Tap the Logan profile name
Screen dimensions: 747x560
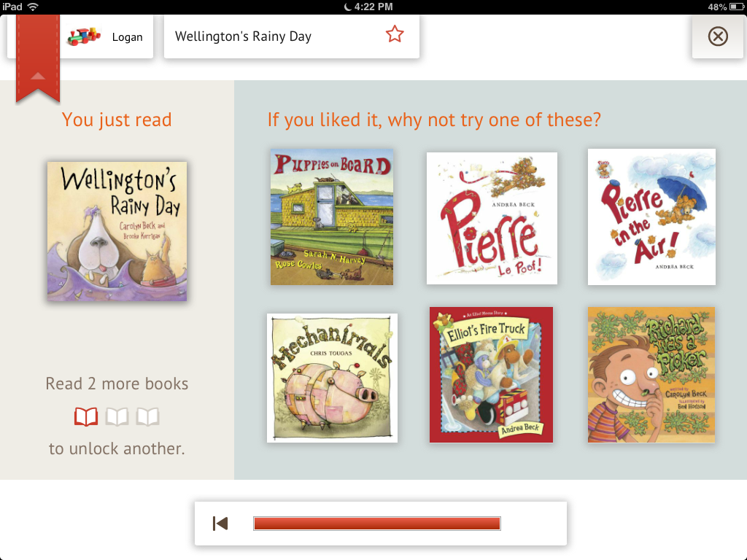click(128, 37)
